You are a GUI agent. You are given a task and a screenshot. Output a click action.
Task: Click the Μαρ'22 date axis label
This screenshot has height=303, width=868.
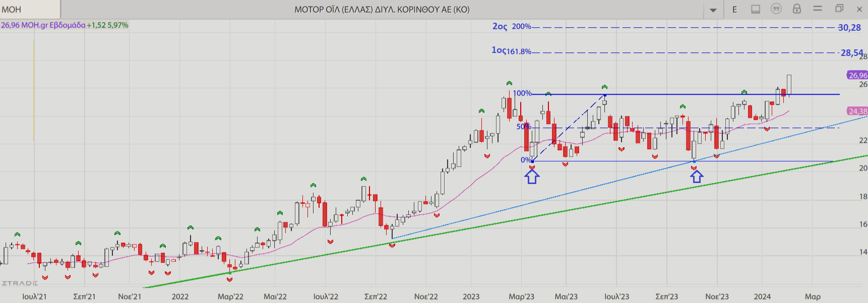[230, 296]
